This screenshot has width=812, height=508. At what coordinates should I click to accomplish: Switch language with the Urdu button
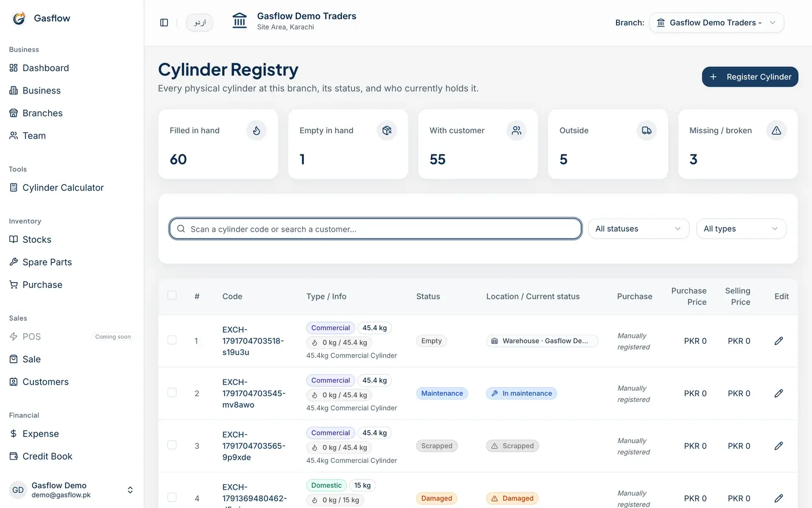click(x=200, y=22)
